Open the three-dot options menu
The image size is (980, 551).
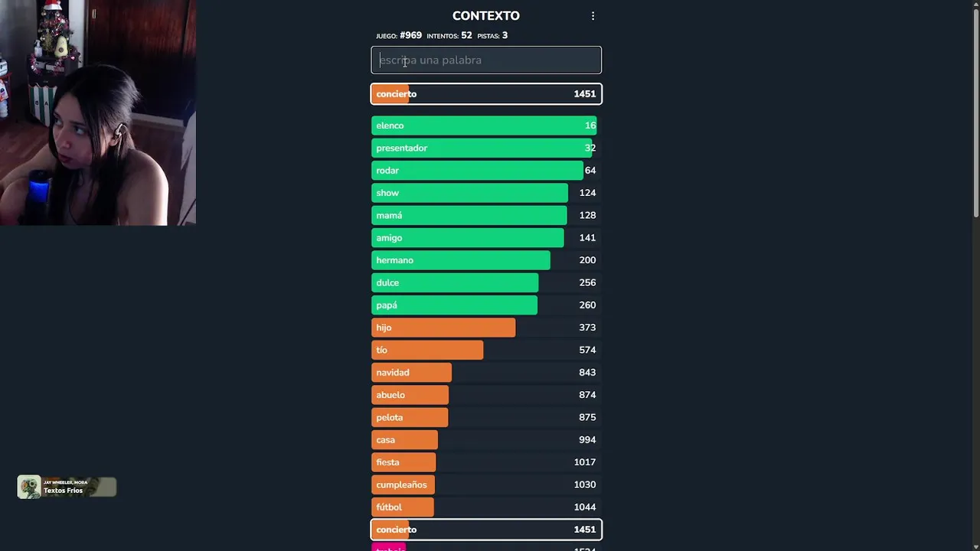click(x=593, y=16)
